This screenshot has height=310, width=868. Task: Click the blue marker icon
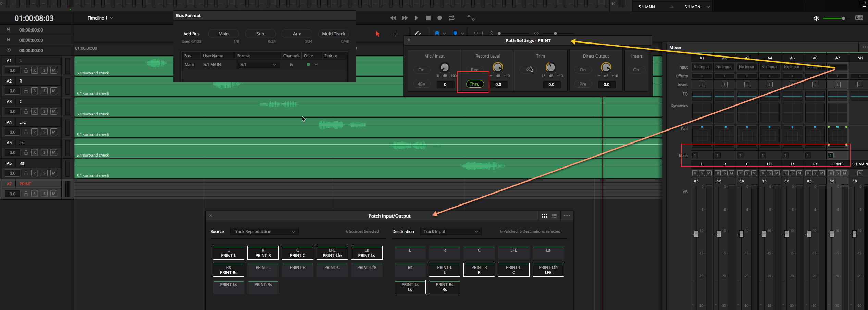point(455,33)
